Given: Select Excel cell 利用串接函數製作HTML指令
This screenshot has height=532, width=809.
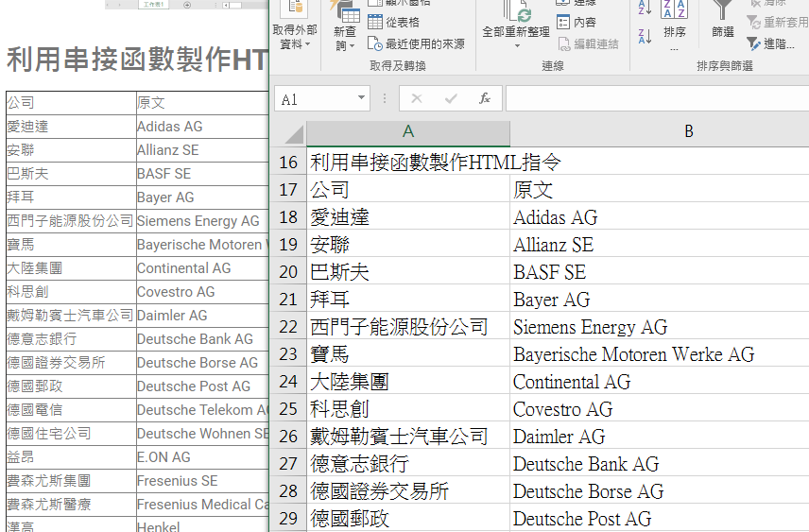Looking at the screenshot, I should (x=408, y=162).
